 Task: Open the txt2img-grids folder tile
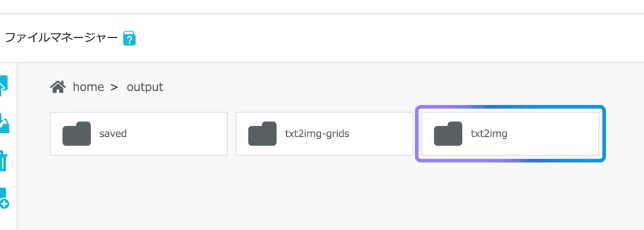click(x=325, y=134)
